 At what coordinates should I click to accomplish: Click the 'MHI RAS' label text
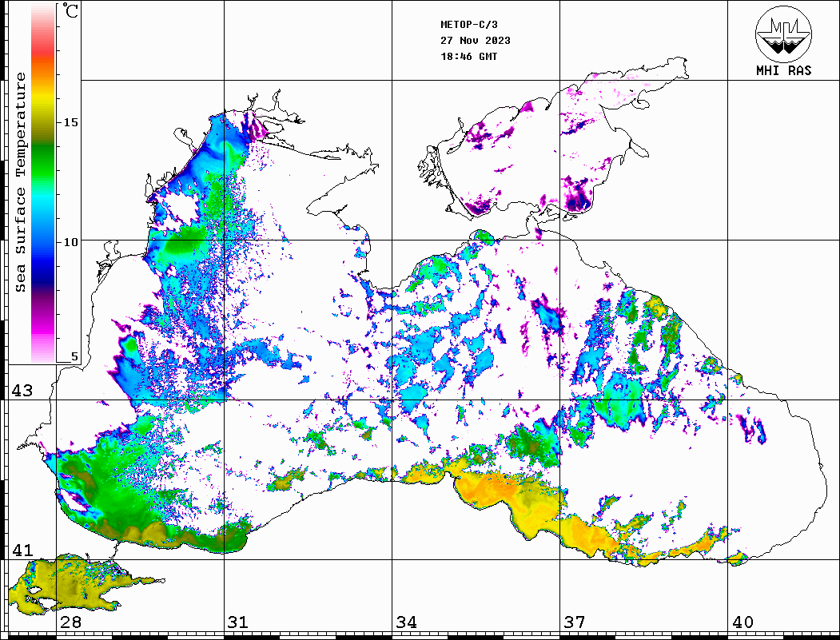coord(784,70)
